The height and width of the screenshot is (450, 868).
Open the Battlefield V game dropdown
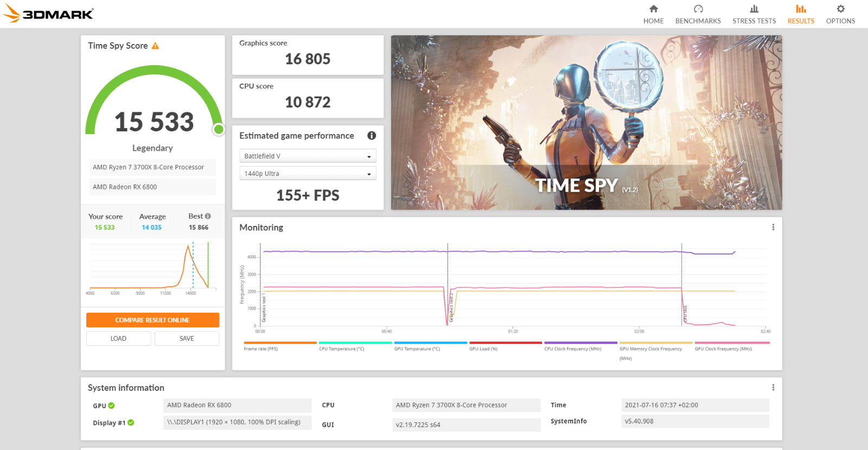pos(308,156)
